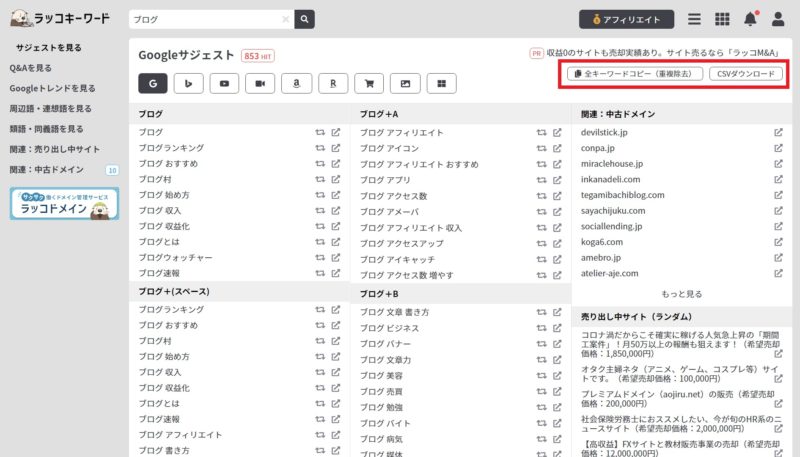Click the ラッコM&A PR text link

click(662, 53)
